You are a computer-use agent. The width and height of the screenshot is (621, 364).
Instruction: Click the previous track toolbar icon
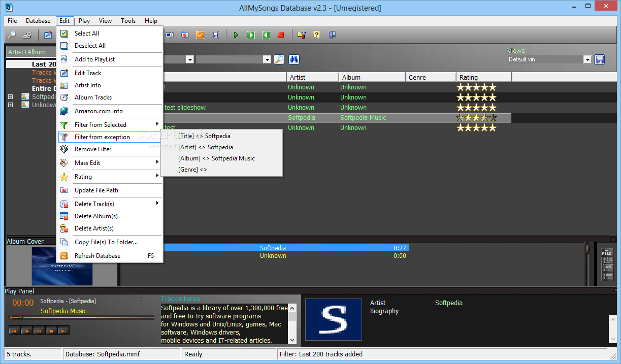[266, 35]
